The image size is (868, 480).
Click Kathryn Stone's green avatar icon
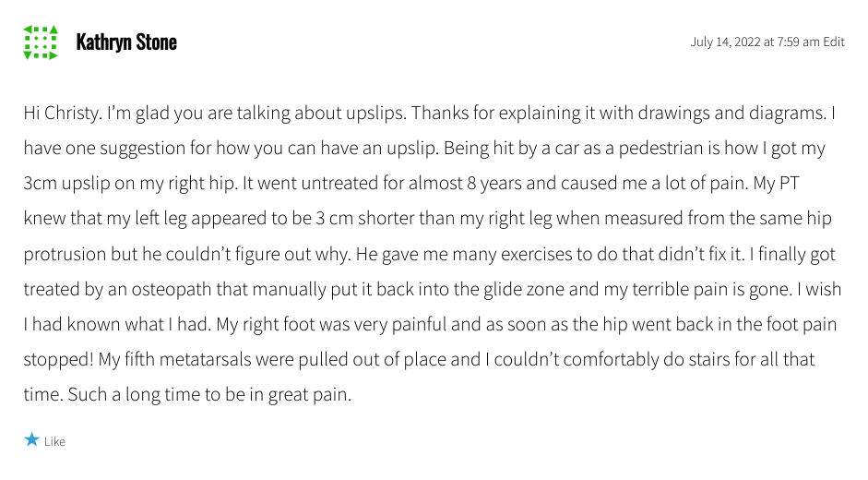tap(41, 42)
